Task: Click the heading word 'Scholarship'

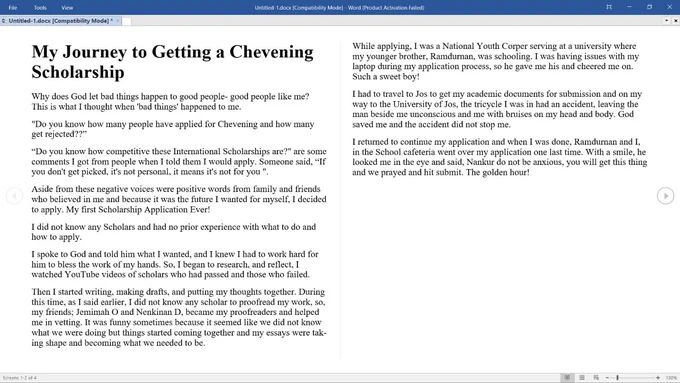Action: 78,72
